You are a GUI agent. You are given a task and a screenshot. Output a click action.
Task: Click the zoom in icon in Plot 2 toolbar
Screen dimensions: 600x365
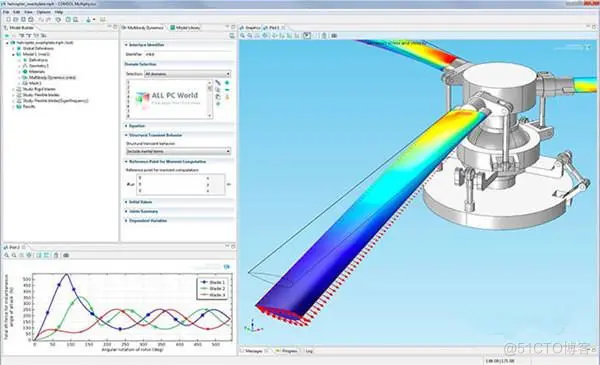7,255
